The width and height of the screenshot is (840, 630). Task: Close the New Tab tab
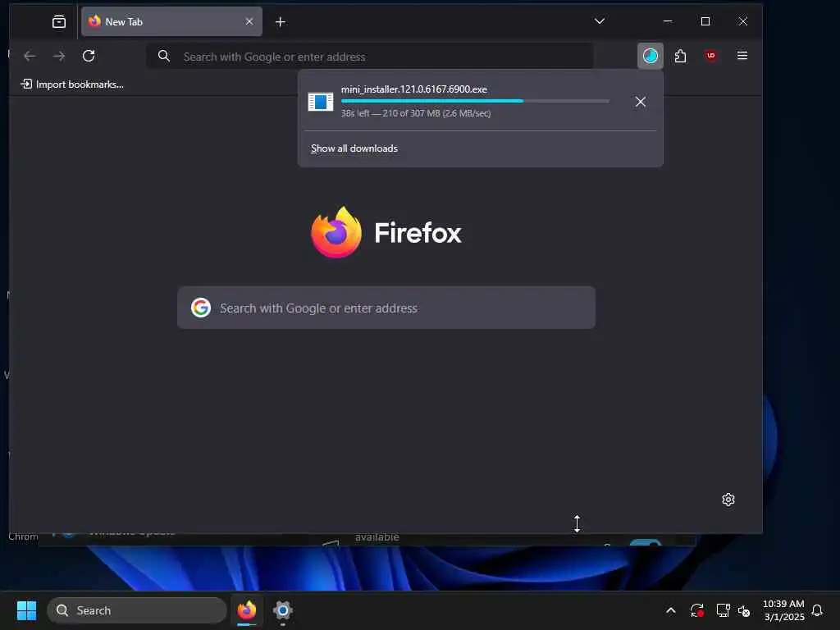coord(249,21)
